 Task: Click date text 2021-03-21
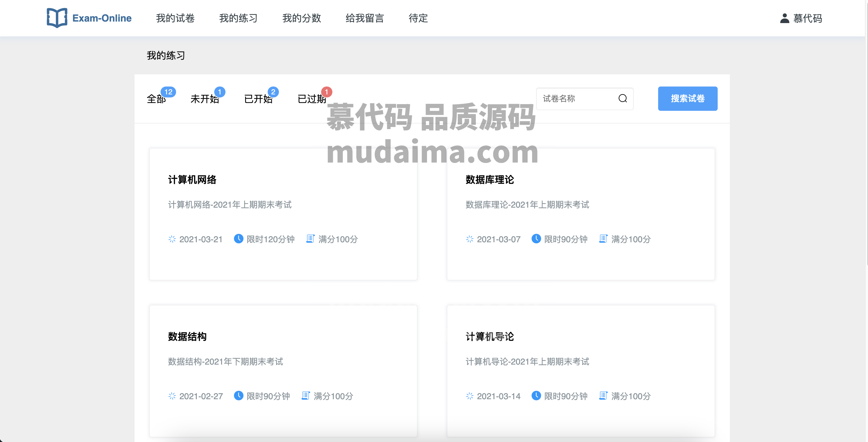(x=201, y=239)
